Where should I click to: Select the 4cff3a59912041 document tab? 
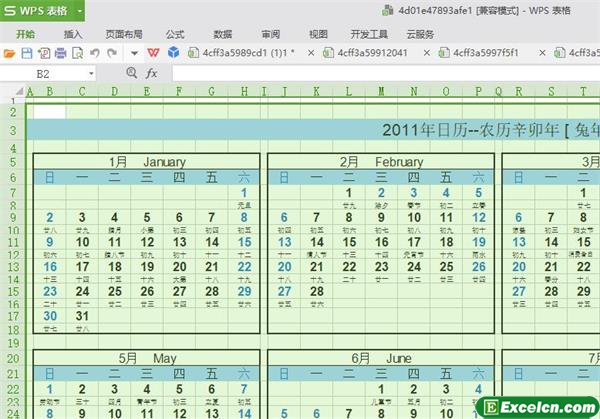tap(372, 52)
